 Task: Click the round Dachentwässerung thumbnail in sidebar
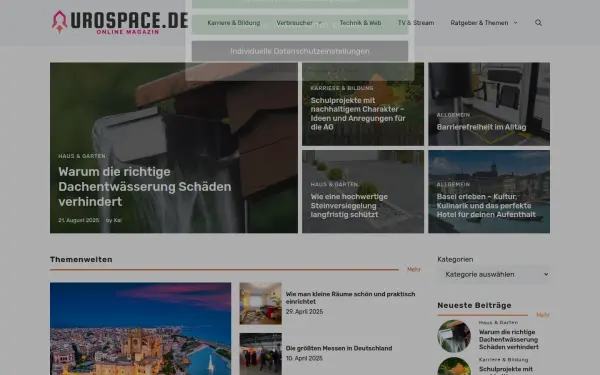pyautogui.click(x=454, y=336)
